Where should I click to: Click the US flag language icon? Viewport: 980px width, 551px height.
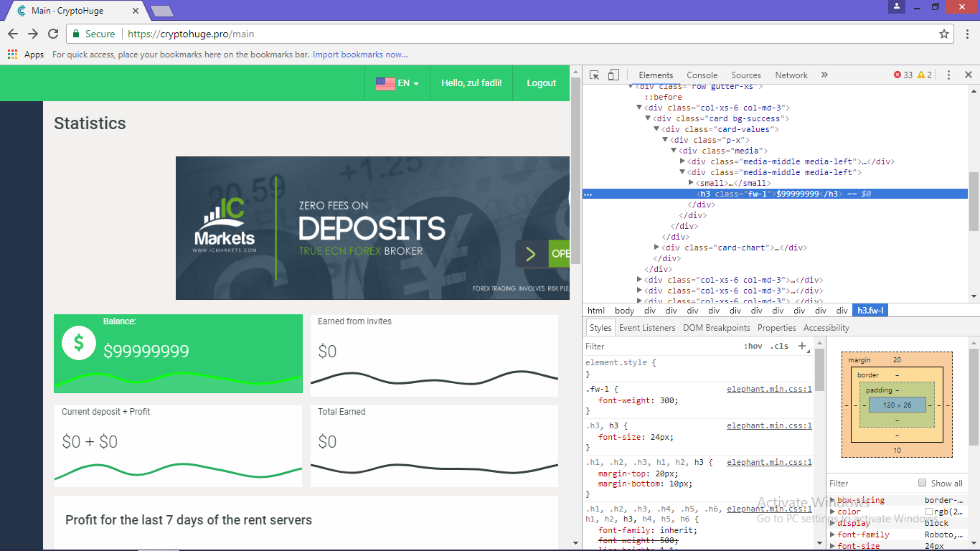[x=385, y=83]
